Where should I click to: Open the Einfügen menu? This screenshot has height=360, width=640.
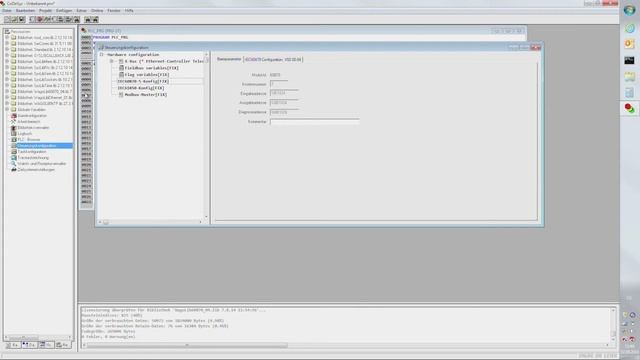(64, 11)
